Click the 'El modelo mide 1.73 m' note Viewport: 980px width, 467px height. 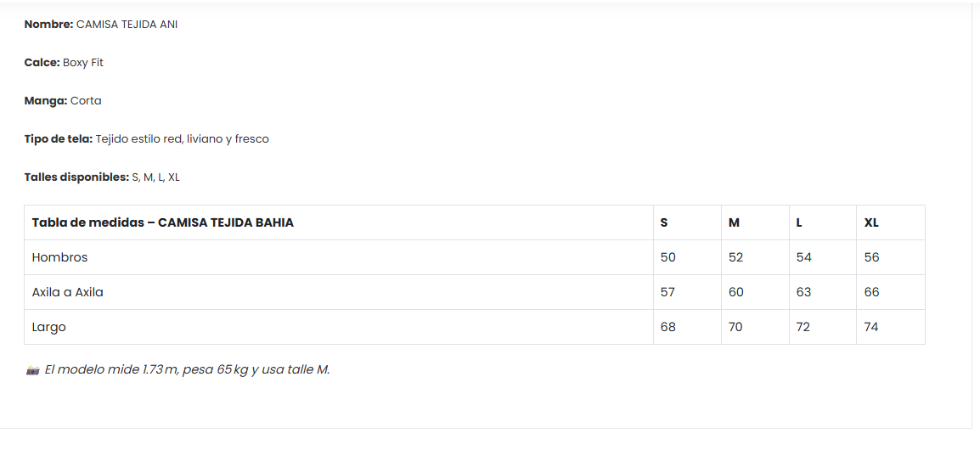[187, 370]
